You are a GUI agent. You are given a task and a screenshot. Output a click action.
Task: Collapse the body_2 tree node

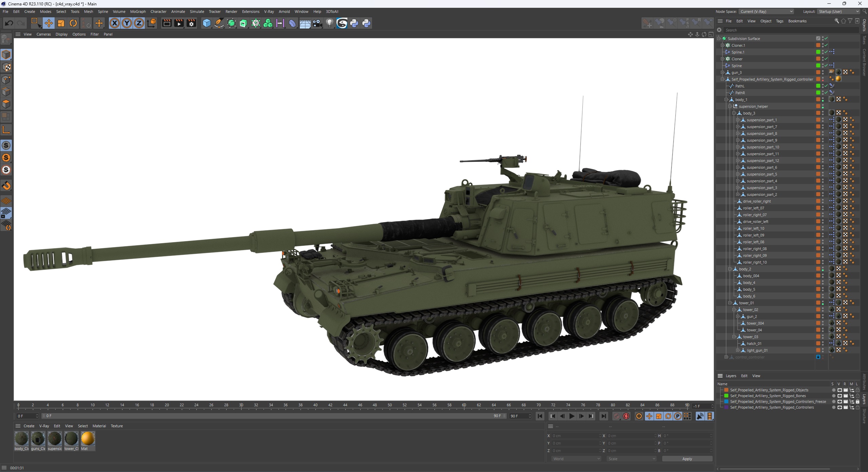730,269
